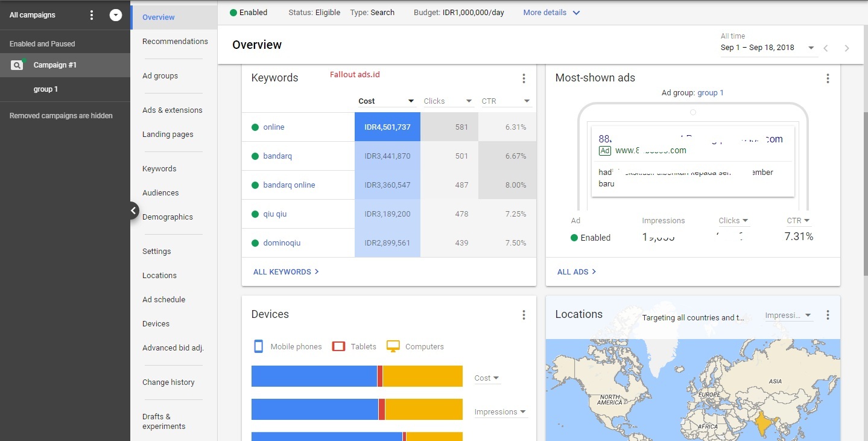The image size is (868, 441).
Task: Go to the previous date range
Action: click(826, 48)
